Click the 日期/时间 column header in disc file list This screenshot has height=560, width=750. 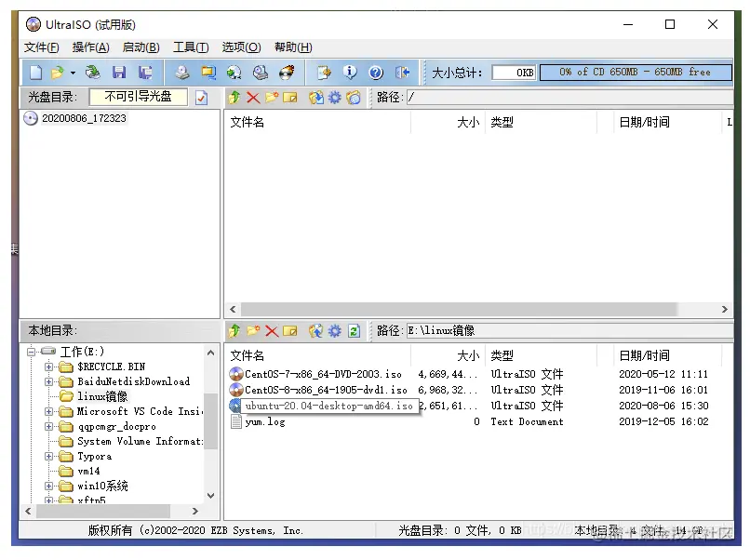667,123
